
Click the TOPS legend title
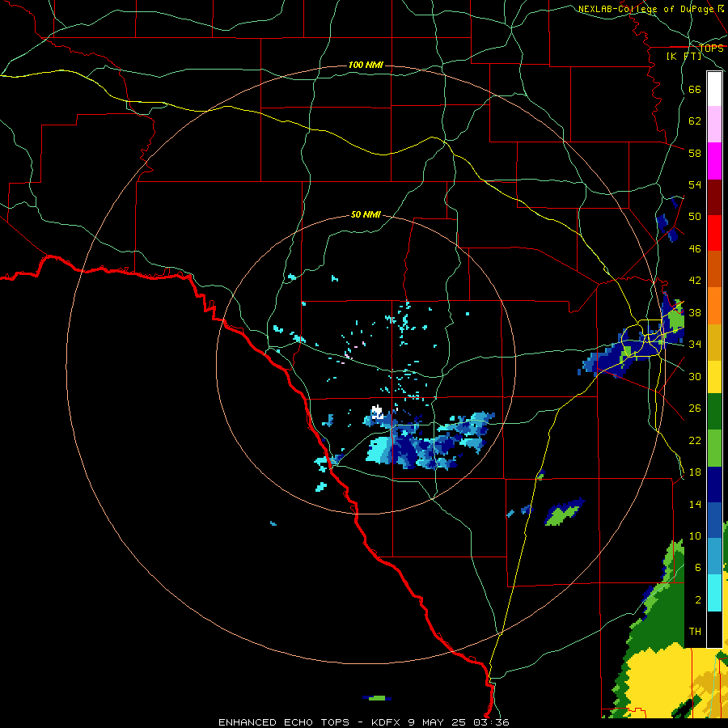point(711,49)
